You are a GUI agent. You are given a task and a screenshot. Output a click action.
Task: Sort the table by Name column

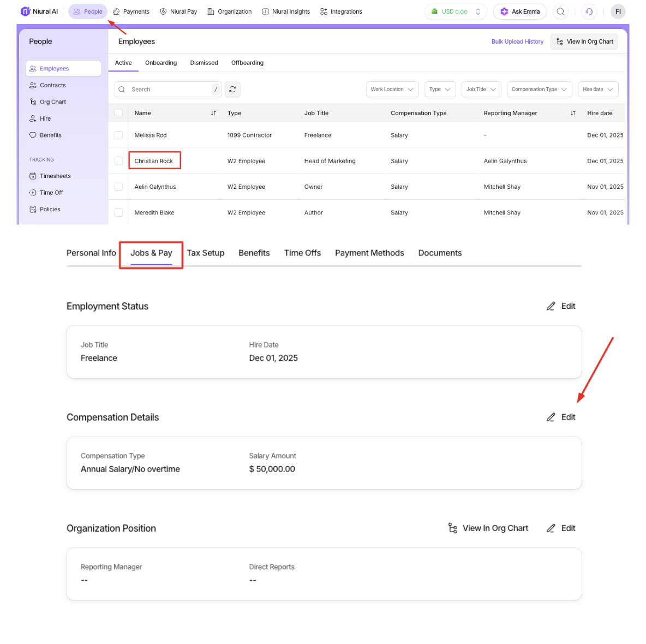click(x=213, y=114)
